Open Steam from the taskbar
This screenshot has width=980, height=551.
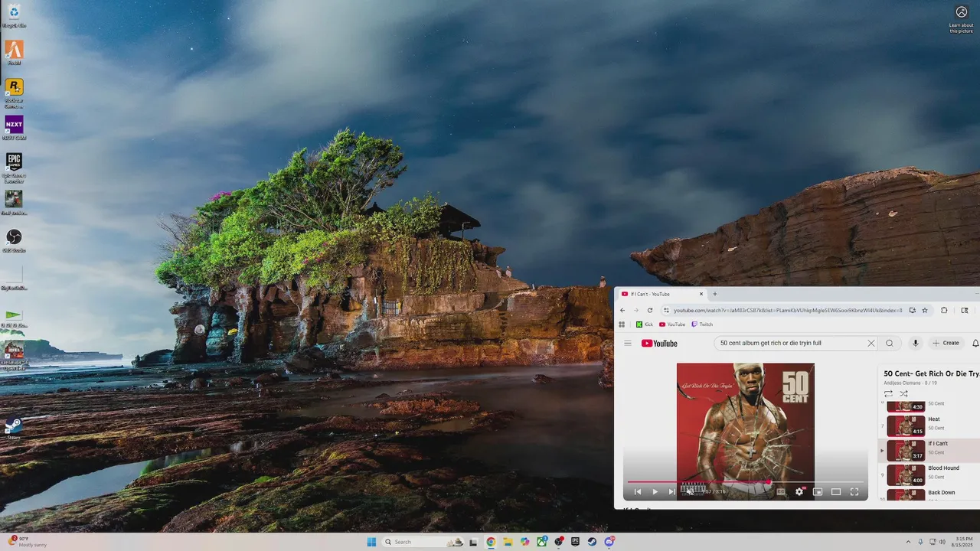click(x=592, y=542)
